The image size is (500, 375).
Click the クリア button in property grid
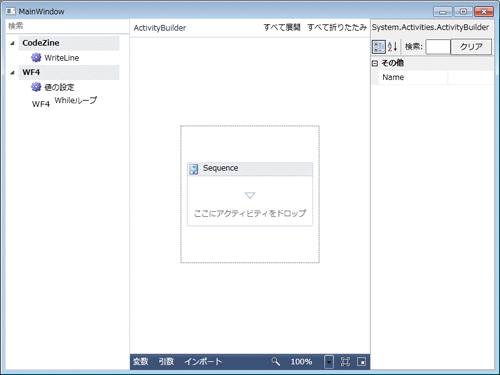(x=471, y=46)
